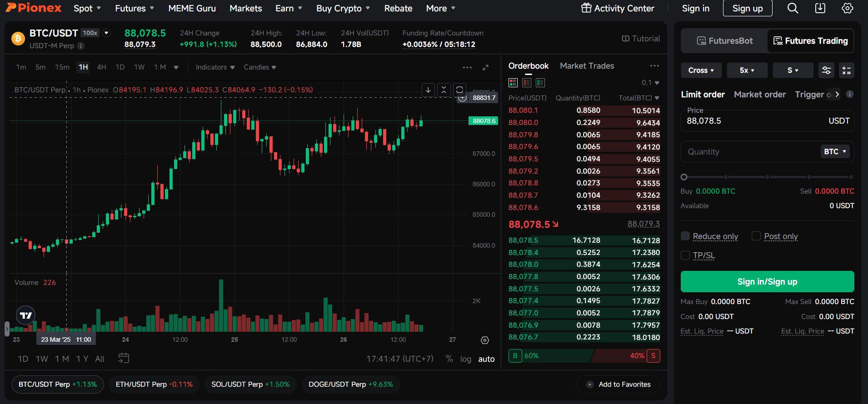Click the info icon beside USDT-M Perp
This screenshot has width=868, height=404.
[x=81, y=46]
